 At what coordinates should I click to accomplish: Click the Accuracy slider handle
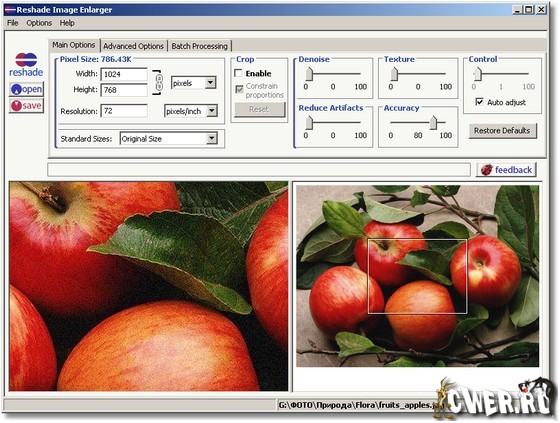click(x=433, y=123)
